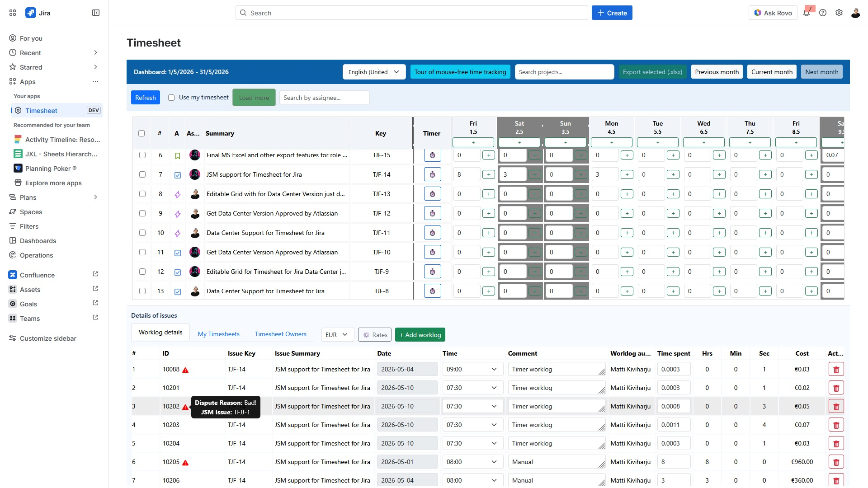Start the timer for TJF-13

433,194
